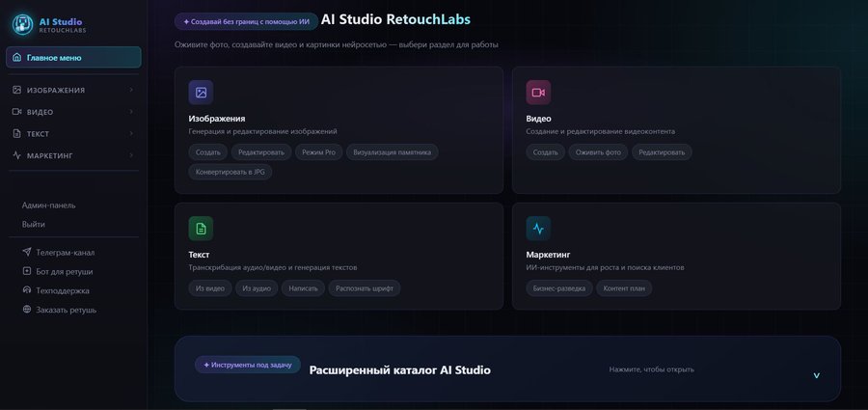This screenshot has height=410, width=868.
Task: Click the Видео card title
Action: [538, 119]
